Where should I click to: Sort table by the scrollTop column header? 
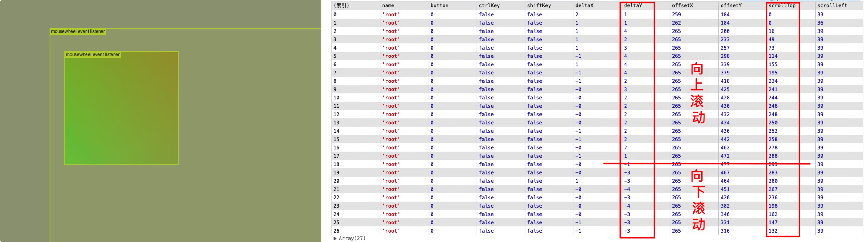tap(781, 5)
